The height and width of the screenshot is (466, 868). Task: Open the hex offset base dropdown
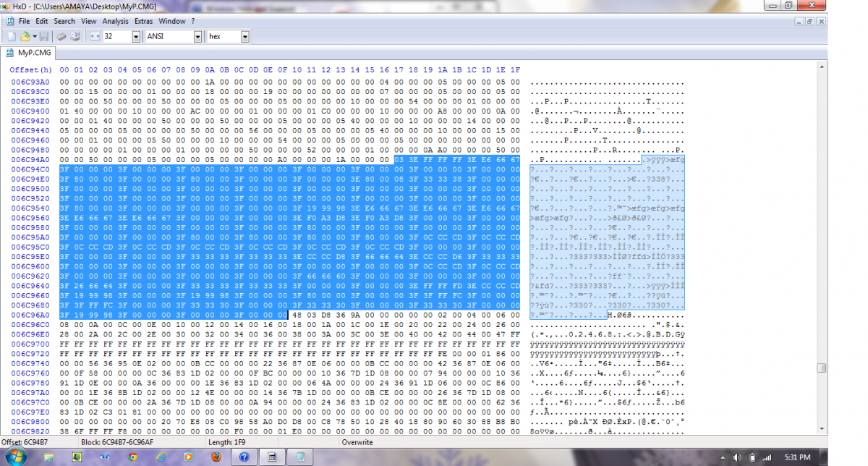click(x=244, y=36)
